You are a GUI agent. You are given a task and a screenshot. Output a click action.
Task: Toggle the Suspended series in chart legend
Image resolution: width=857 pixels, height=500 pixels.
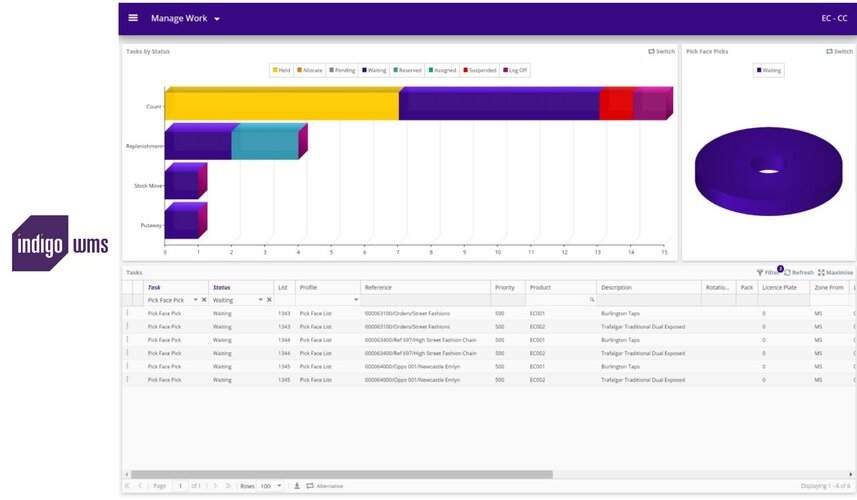click(x=480, y=71)
